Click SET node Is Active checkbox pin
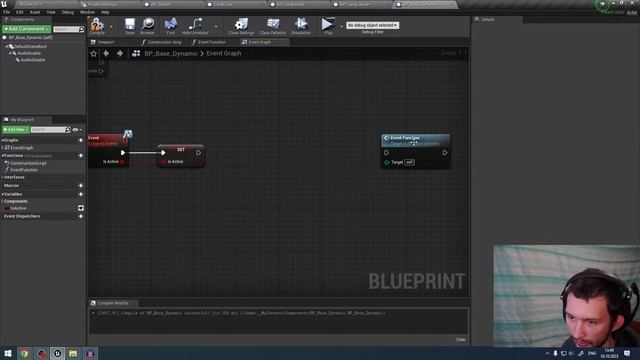This screenshot has height=360, width=640. (x=164, y=162)
